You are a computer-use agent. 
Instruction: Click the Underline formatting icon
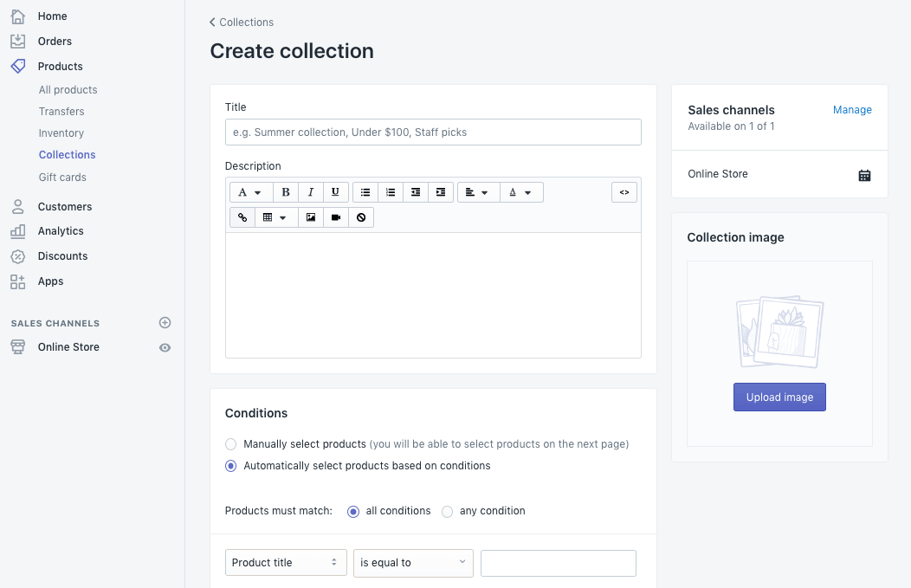coord(336,192)
